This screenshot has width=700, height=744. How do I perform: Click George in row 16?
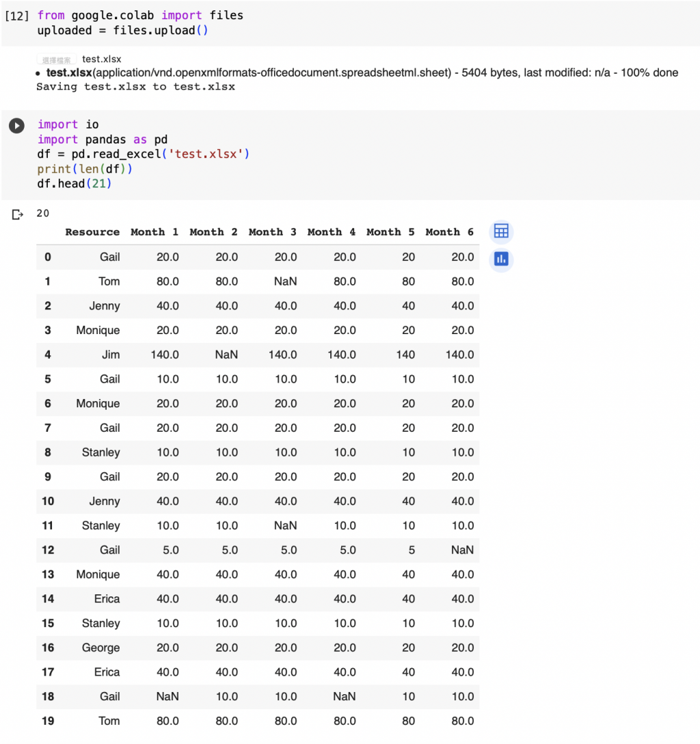click(100, 648)
